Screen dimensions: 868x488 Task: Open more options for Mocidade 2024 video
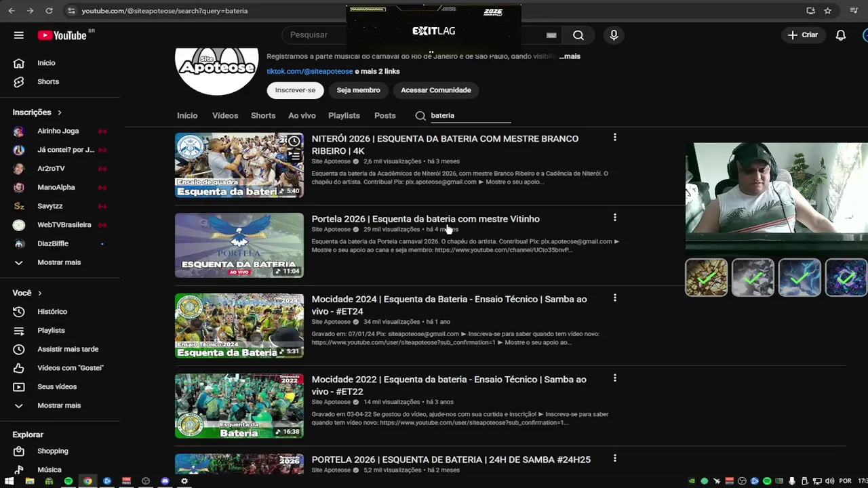click(615, 298)
